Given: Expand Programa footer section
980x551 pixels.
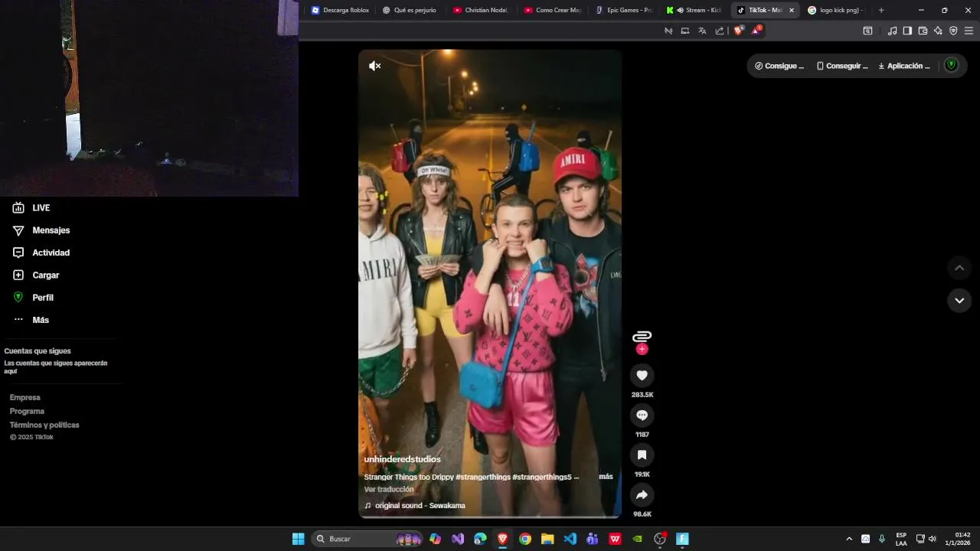Looking at the screenshot, I should pyautogui.click(x=27, y=411).
